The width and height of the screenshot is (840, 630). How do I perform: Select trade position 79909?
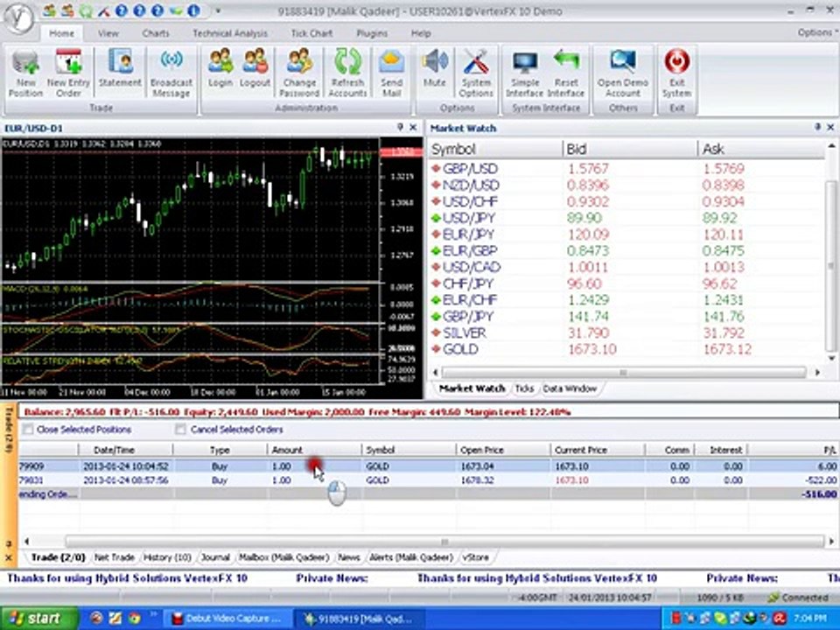pyautogui.click(x=429, y=466)
